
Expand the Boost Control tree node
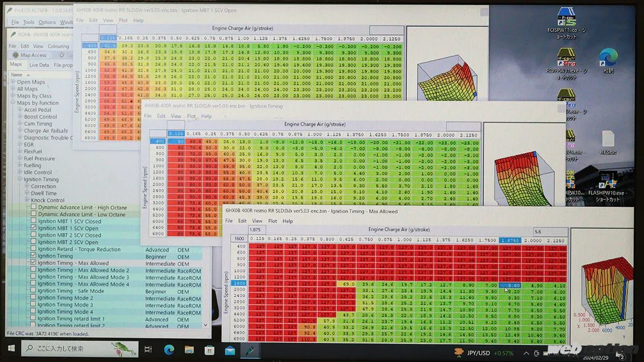pos(20,117)
